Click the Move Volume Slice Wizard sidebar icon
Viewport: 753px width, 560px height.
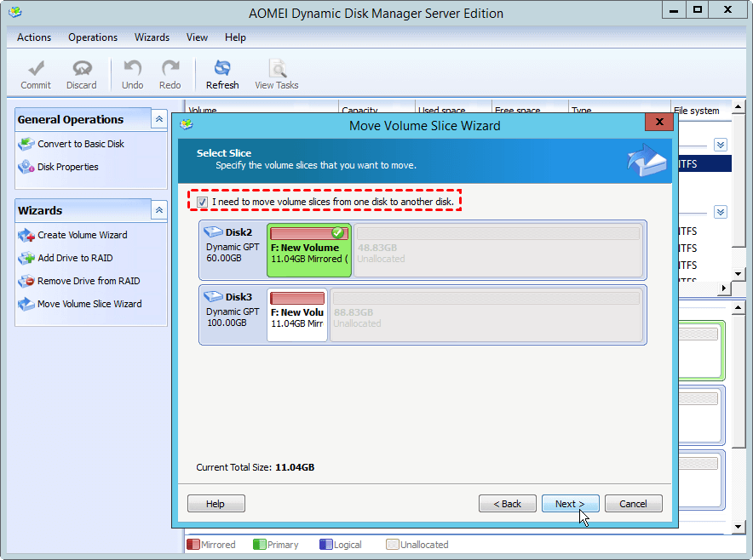tap(26, 304)
